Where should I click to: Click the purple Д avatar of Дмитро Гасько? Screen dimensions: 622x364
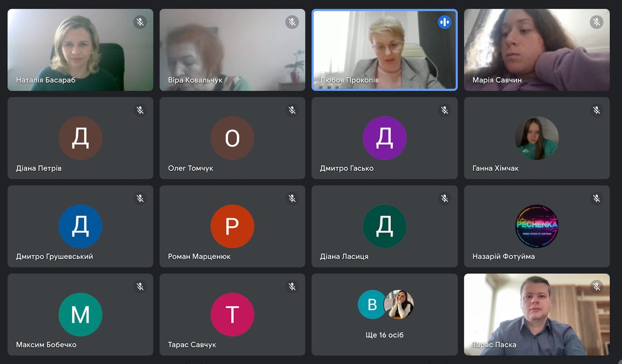click(384, 138)
